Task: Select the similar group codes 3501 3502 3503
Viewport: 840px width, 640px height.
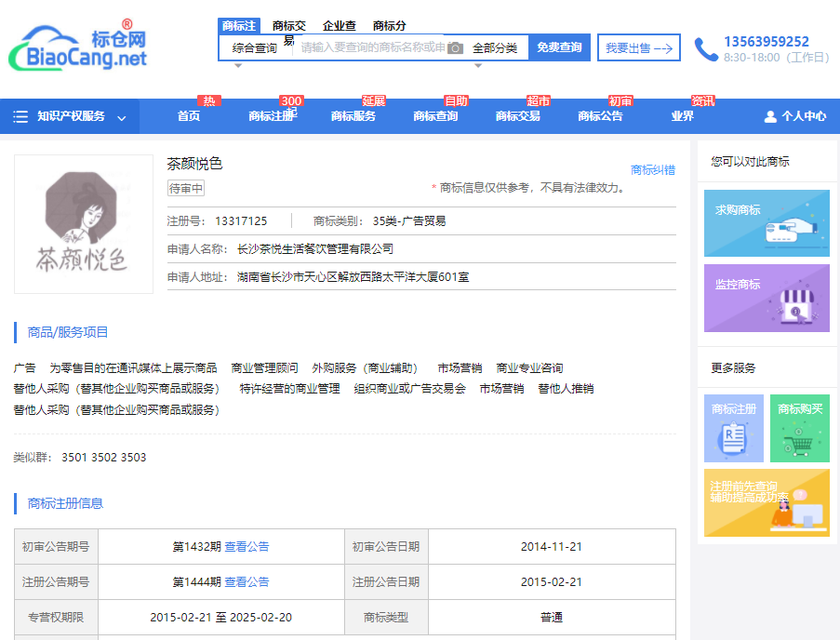Action: (104, 458)
